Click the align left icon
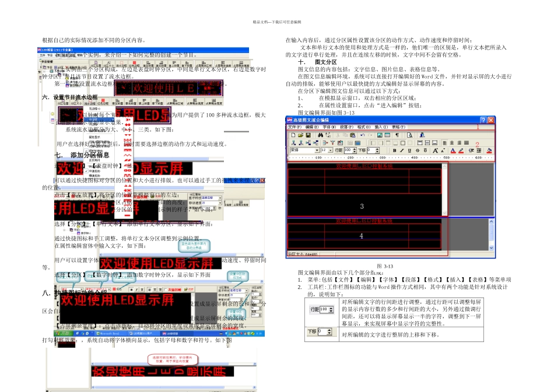 pos(445,143)
